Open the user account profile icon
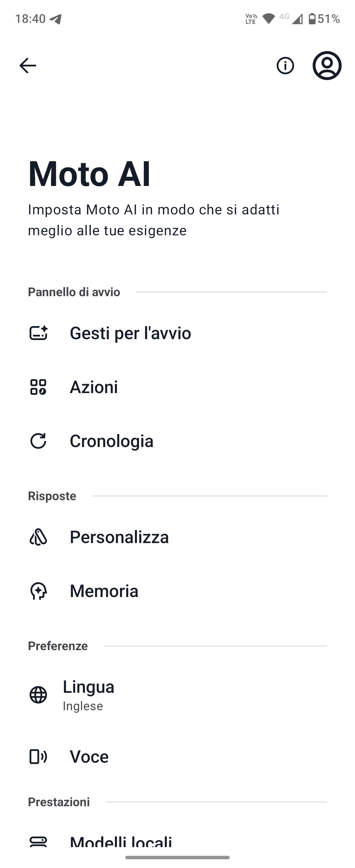Image resolution: width=355 pixels, height=868 pixels. [x=327, y=65]
